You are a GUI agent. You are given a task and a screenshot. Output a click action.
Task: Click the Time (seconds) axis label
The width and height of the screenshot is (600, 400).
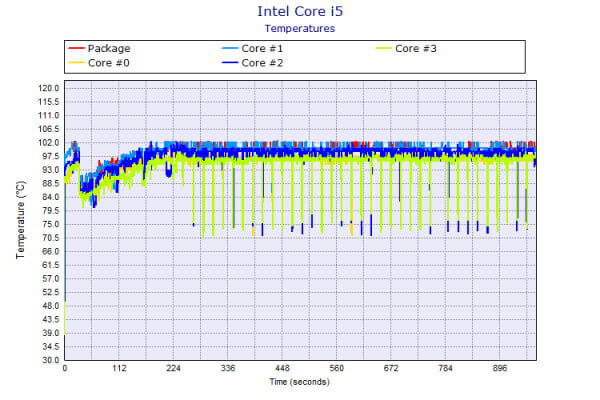300,382
